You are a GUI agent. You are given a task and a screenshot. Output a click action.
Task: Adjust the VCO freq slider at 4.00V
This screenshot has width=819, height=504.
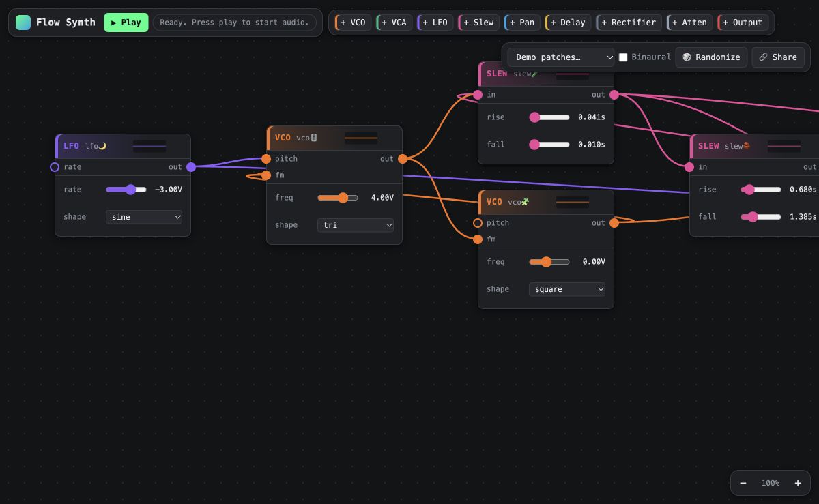[338, 198]
